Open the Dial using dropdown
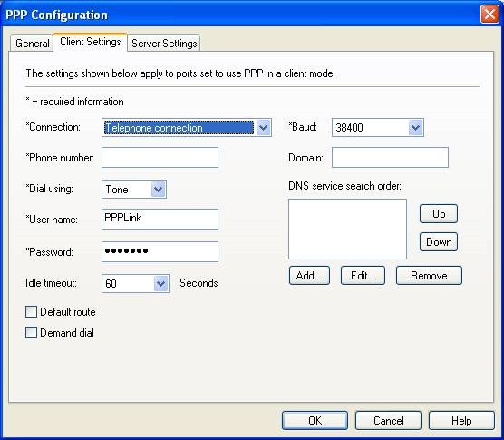The width and height of the screenshot is (504, 440). tap(158, 189)
